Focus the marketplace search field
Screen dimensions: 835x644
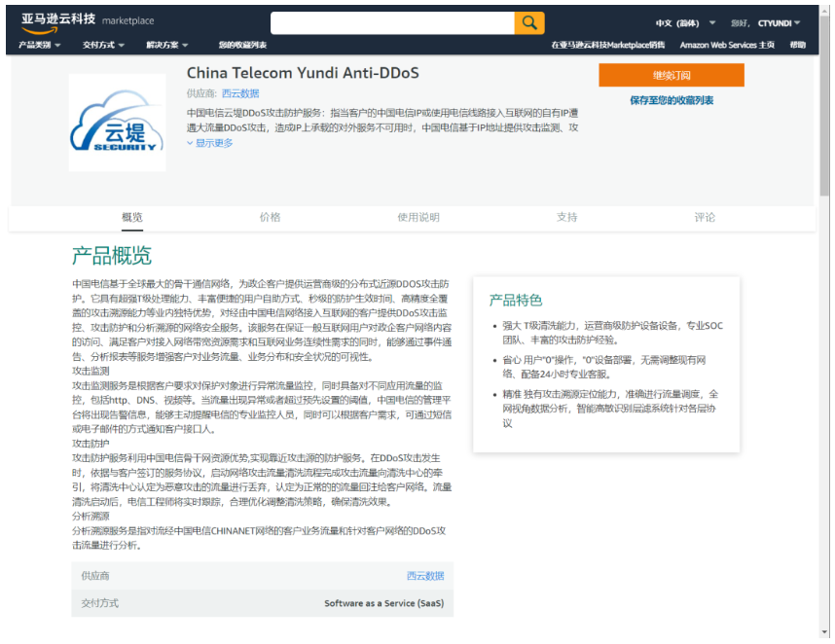(x=392, y=23)
